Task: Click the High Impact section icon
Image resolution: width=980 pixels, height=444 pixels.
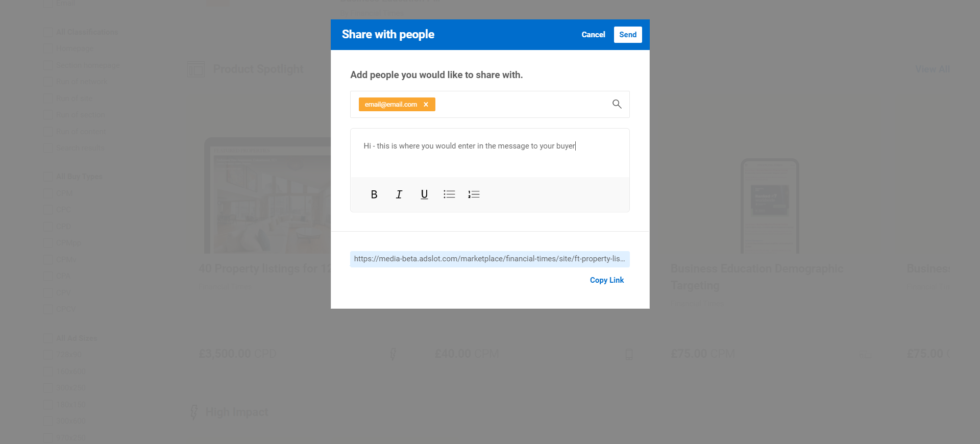Action: (x=194, y=412)
